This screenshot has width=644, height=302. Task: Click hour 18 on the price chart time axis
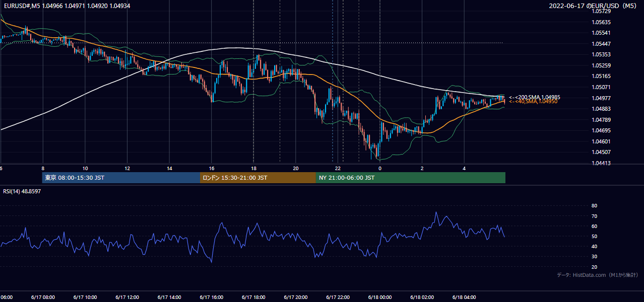pos(254,168)
